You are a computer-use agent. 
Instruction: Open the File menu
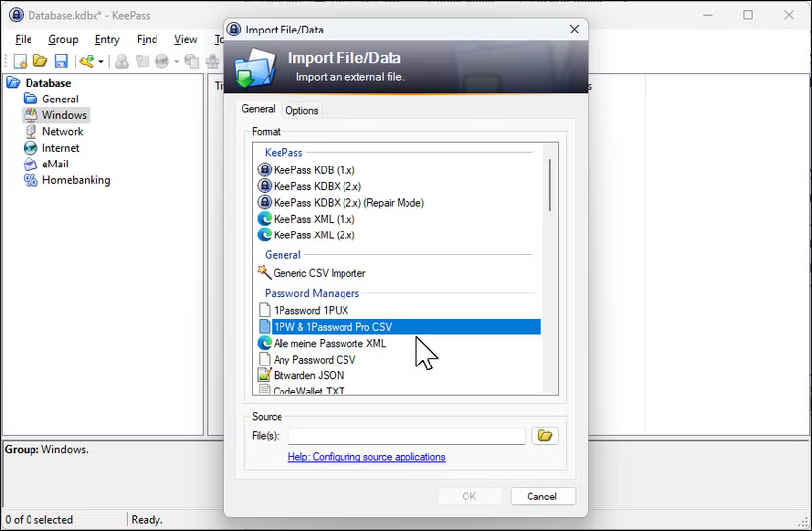[24, 39]
